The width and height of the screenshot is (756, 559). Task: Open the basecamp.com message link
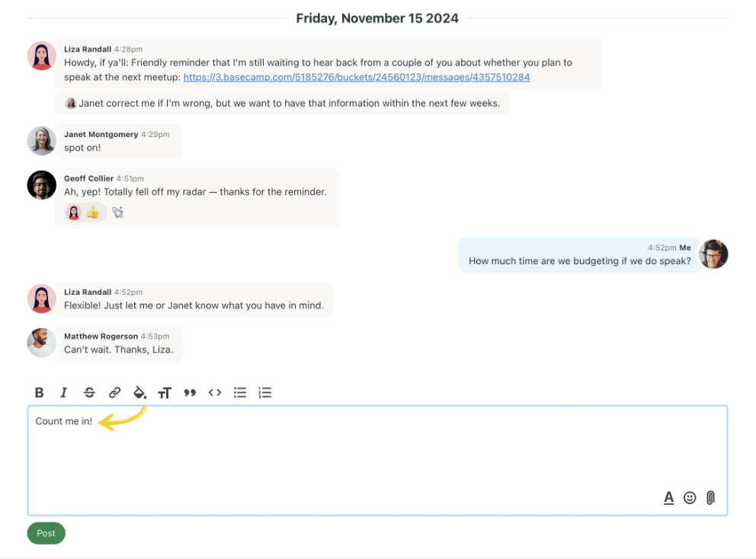click(357, 78)
